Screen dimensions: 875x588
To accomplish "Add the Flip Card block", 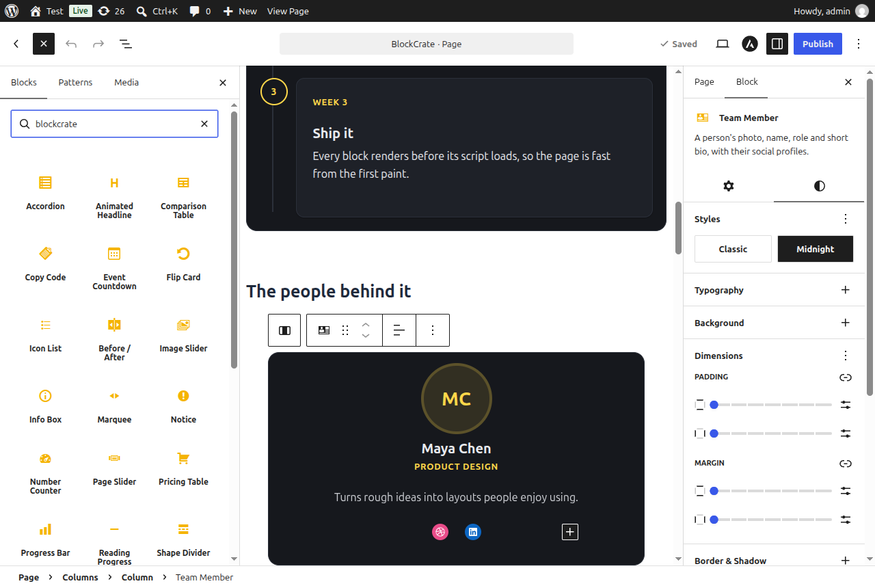I will click(183, 263).
